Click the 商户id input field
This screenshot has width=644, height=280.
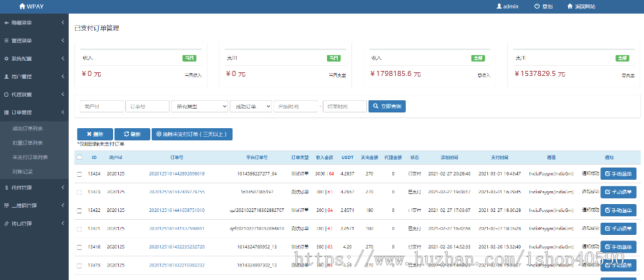[102, 107]
